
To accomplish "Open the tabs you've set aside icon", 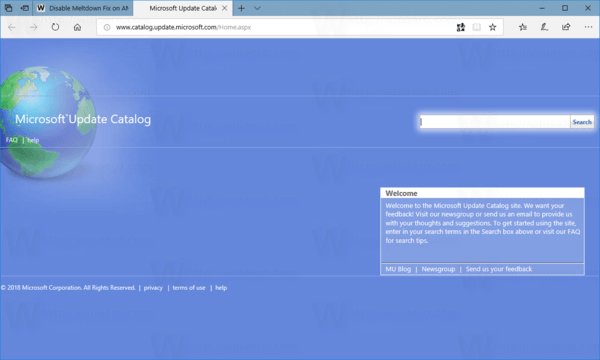I will (x=8, y=8).
